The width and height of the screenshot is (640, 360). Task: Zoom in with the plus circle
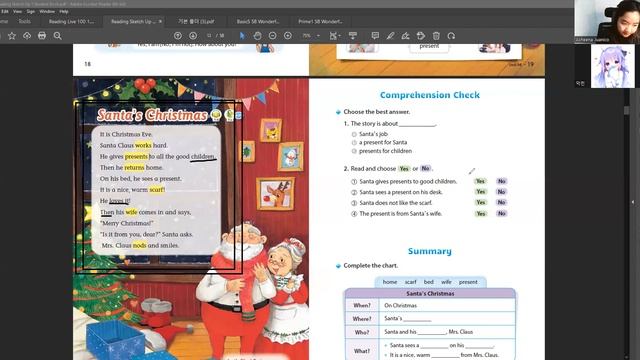(288, 36)
